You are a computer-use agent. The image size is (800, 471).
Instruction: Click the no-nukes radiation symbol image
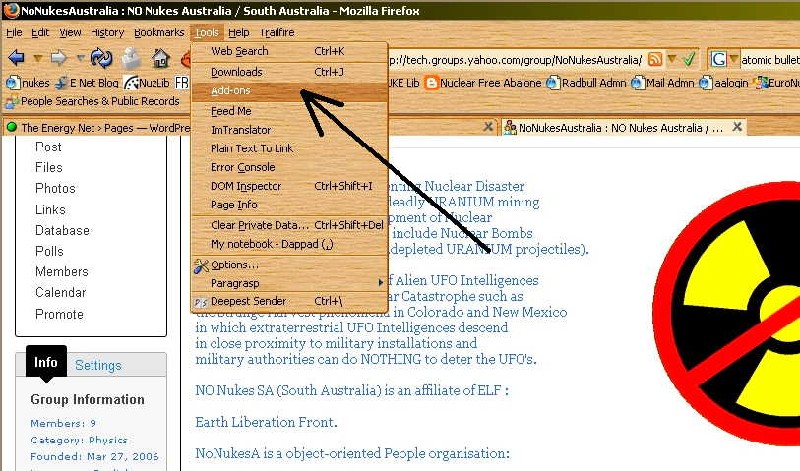pos(727,313)
